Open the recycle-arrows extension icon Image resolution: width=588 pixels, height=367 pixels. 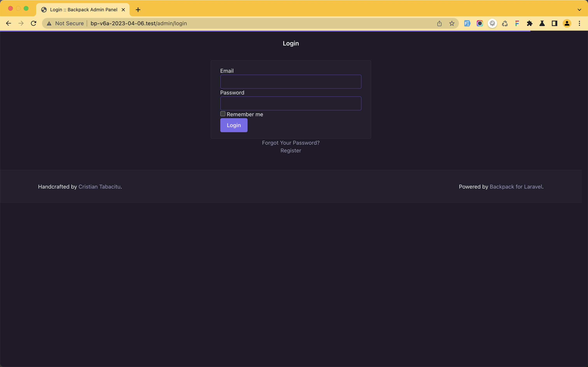pyautogui.click(x=504, y=23)
